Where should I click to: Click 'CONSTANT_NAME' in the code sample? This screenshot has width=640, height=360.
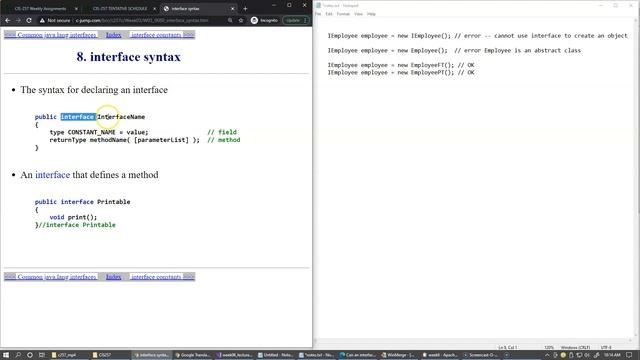(x=91, y=132)
